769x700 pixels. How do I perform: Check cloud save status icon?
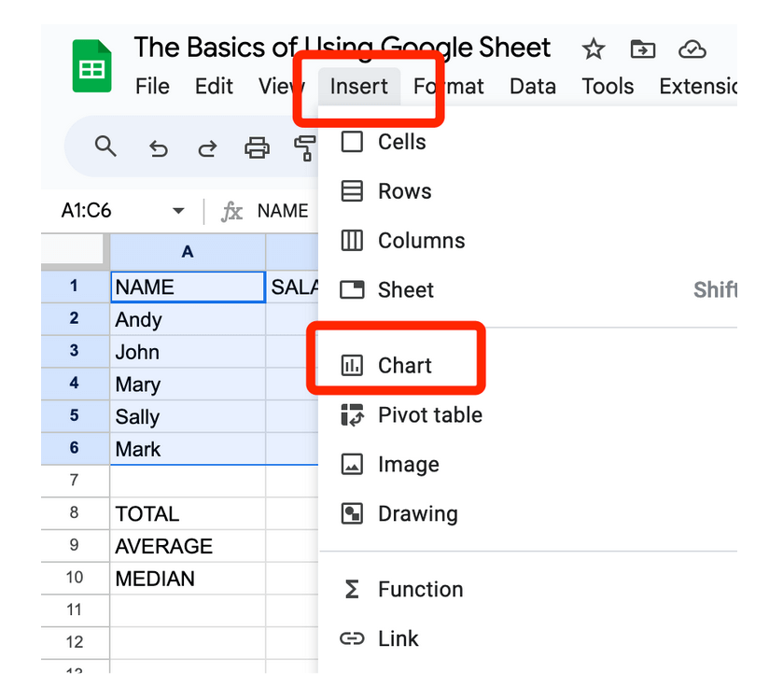692,49
